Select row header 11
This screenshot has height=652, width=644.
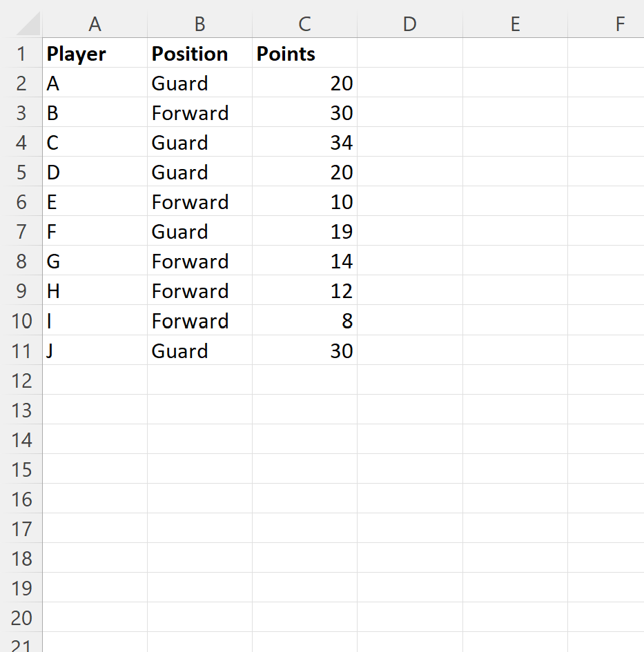click(21, 350)
